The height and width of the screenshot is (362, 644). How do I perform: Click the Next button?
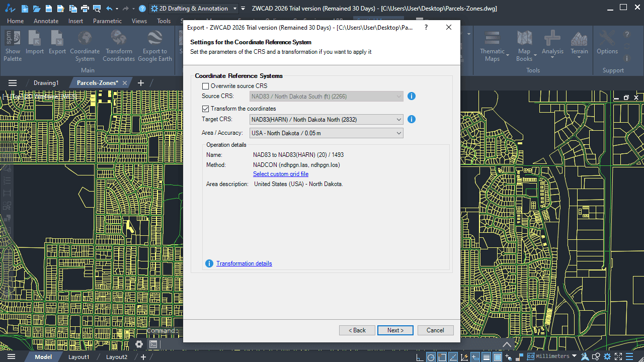[395, 330]
